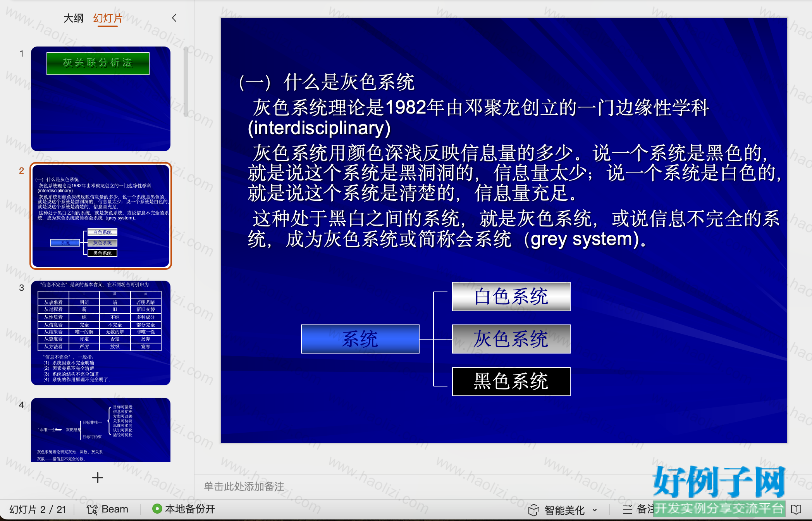Viewport: 812px width, 521px height.
Task: Collapse the slide panel with the chevron
Action: coord(174,18)
